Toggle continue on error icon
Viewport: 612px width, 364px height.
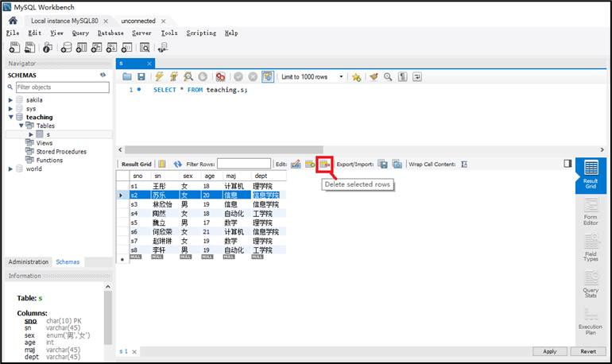[x=220, y=77]
